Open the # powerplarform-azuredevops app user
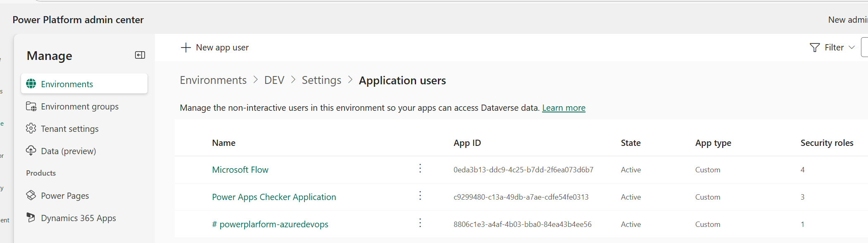This screenshot has height=243, width=868. 270,224
